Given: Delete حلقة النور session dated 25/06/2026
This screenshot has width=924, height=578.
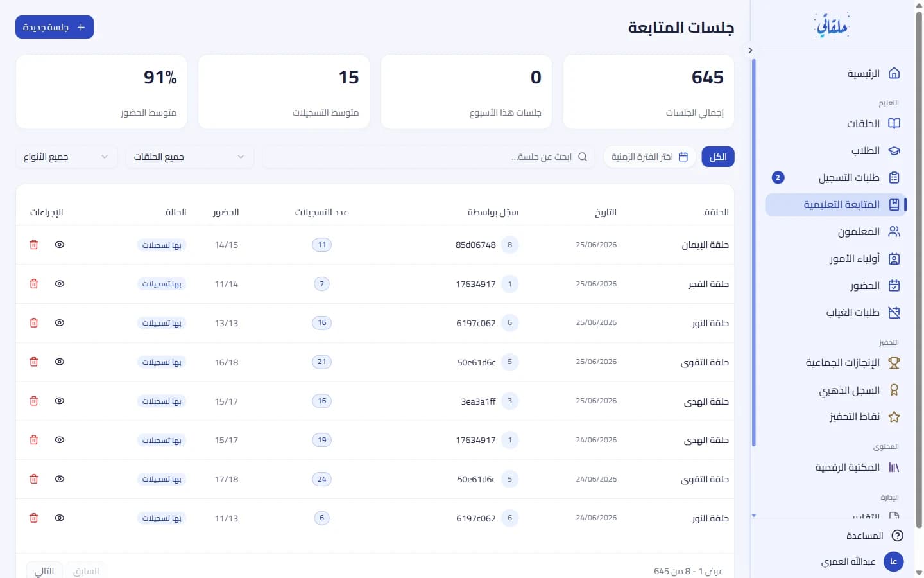Looking at the screenshot, I should pyautogui.click(x=34, y=323).
